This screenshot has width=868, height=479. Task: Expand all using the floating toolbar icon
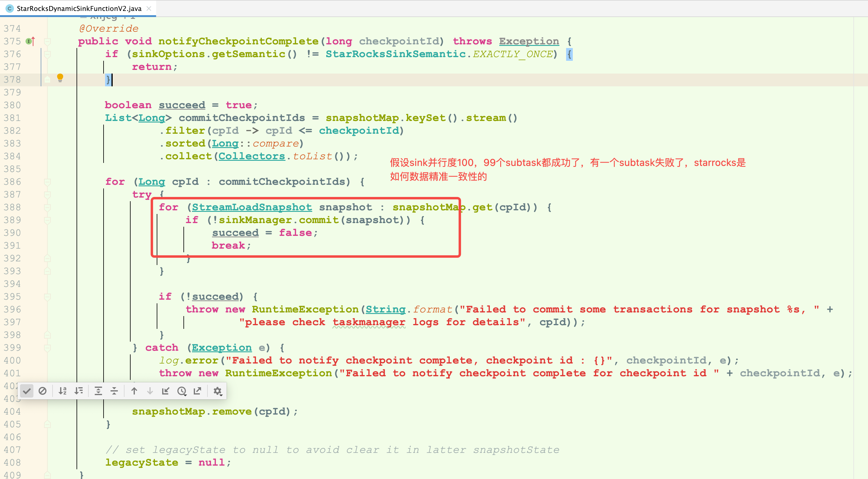[x=98, y=391]
